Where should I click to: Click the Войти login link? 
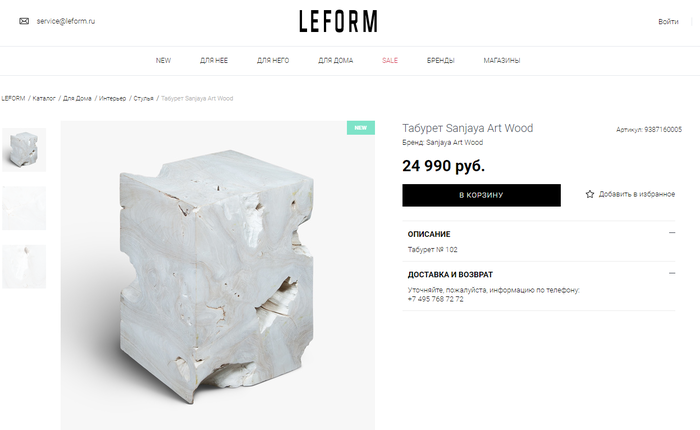click(668, 21)
